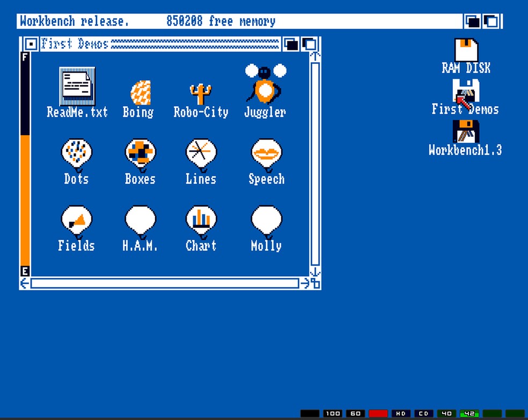The image size is (528, 420).
Task: Open the ReadMe.txt document icon
Action: pyautogui.click(x=77, y=86)
